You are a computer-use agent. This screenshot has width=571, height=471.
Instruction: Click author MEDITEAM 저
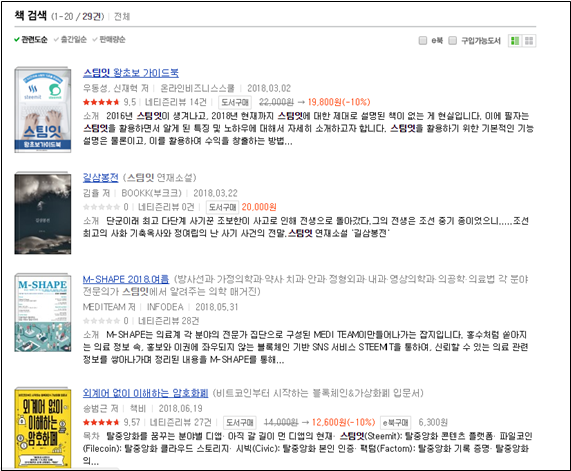[109, 307]
